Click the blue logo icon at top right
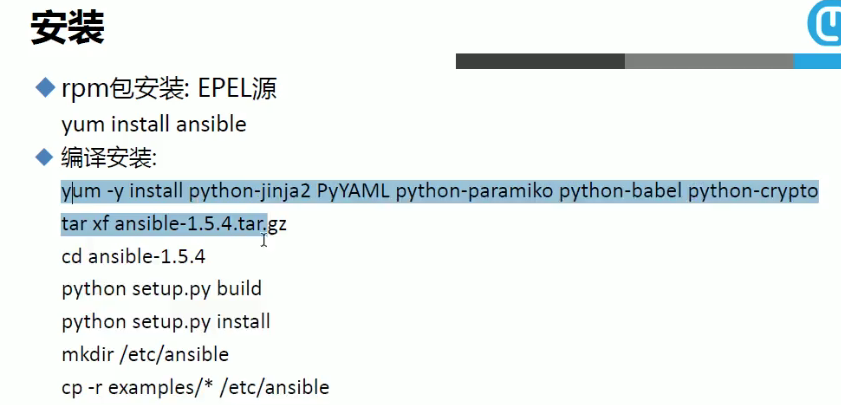Viewport: 841px width, 405px height. 825,25
